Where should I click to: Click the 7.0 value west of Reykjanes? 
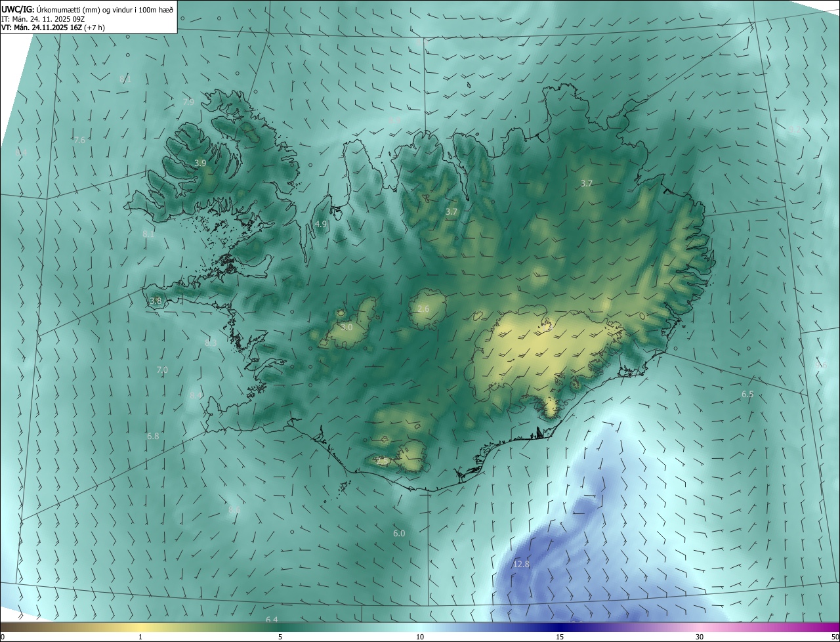click(x=162, y=370)
